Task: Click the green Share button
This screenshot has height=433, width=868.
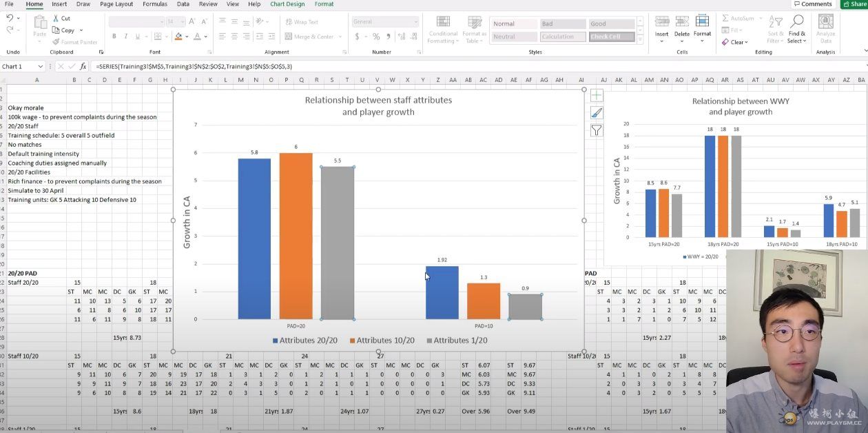Action: 854,4
